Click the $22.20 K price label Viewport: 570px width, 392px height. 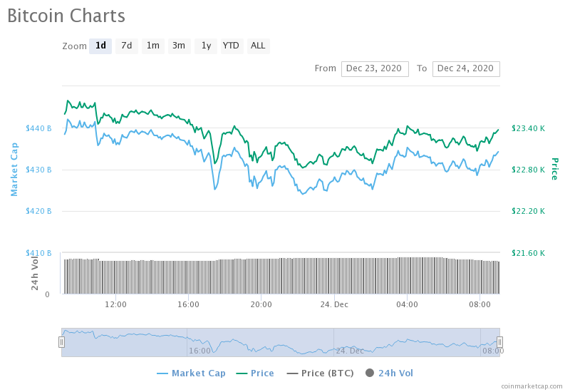(x=528, y=211)
